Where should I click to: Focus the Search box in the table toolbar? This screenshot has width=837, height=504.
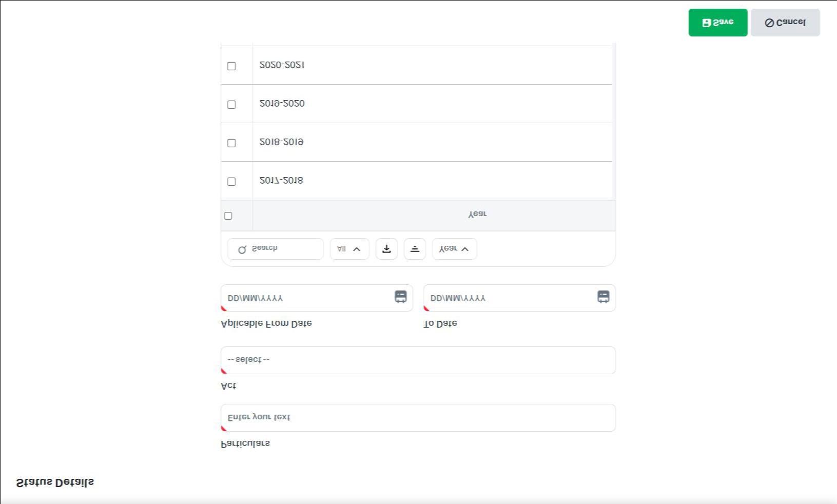pos(275,249)
